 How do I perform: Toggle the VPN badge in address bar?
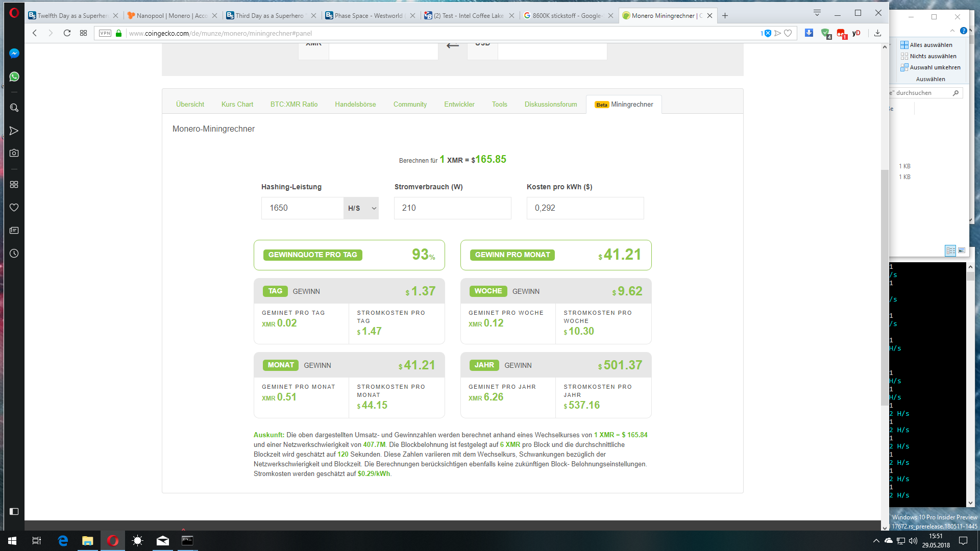(x=105, y=33)
